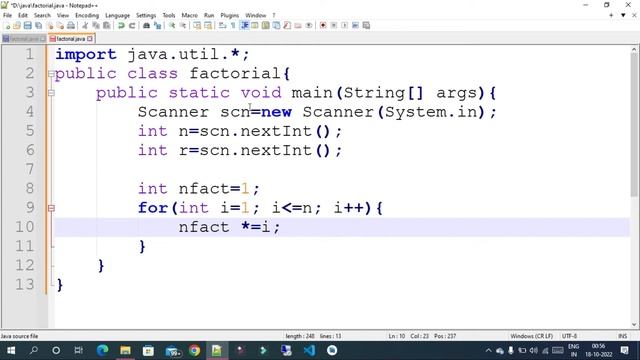The height and width of the screenshot is (360, 640).
Task: Toggle synchronize horizontal scrolling icon
Action: click(208, 25)
